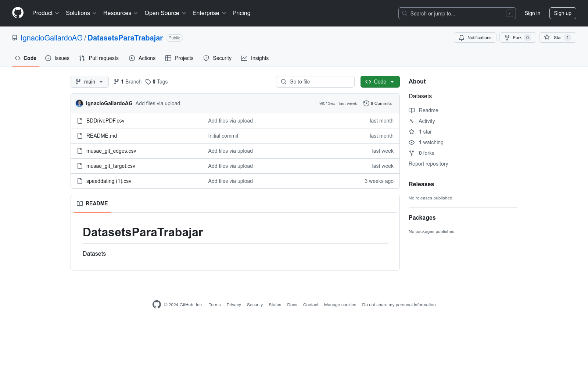Open the IgnacioGallardoAG owner link

coord(51,38)
